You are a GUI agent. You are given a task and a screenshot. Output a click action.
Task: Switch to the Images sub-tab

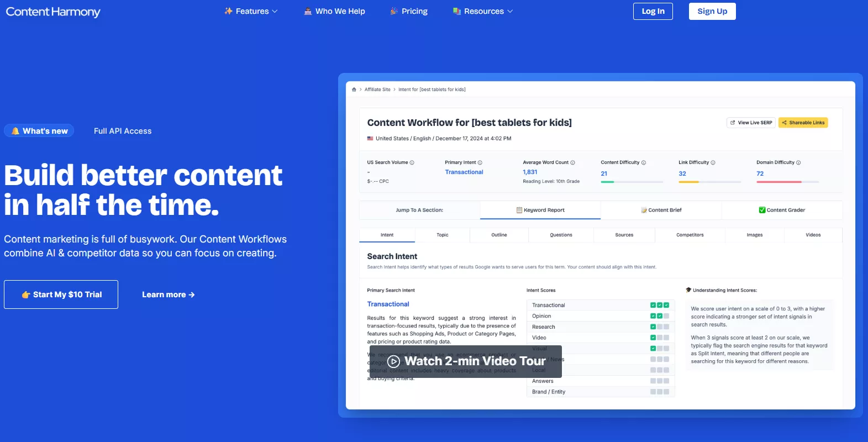755,235
